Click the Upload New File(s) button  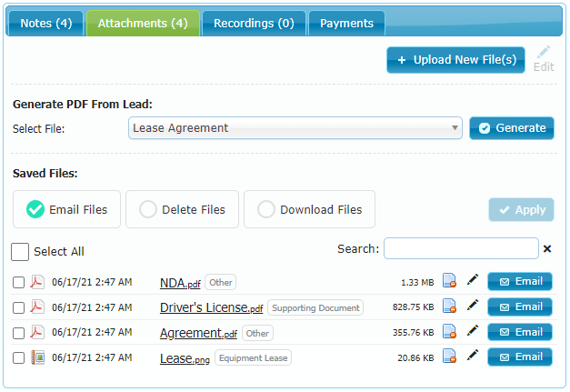point(455,60)
